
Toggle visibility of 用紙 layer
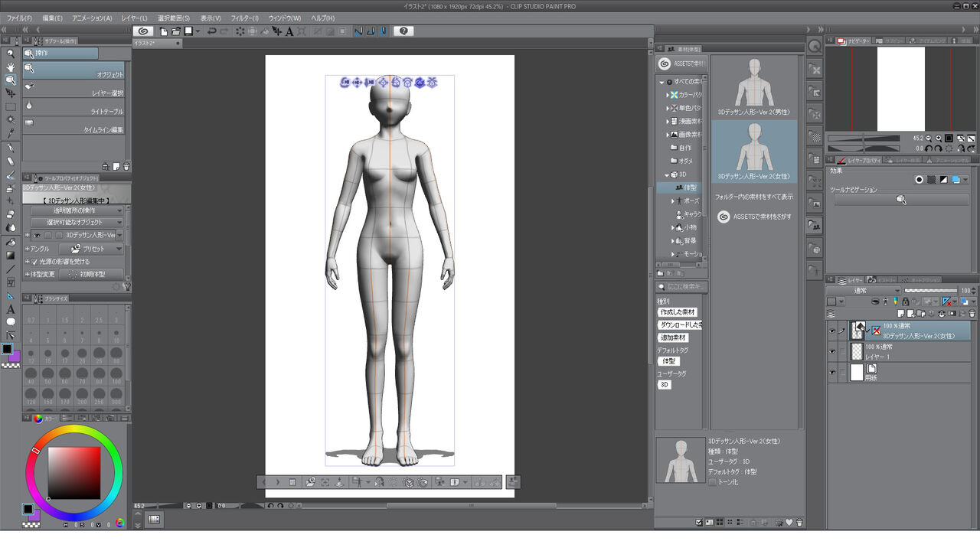[832, 372]
